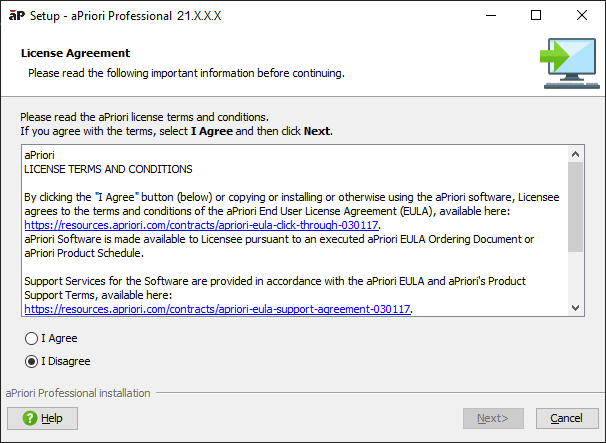Click the license scrollbar thumb
Screen dimensions: 606x443
(575, 206)
